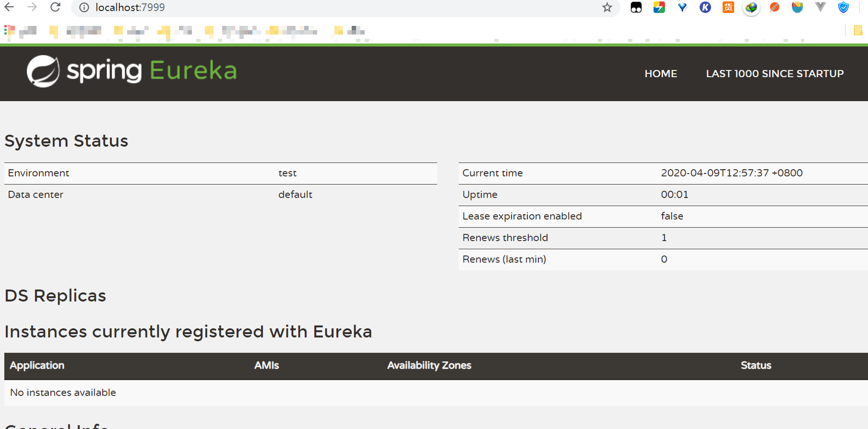Click the spring Eureka brand text

tap(152, 70)
